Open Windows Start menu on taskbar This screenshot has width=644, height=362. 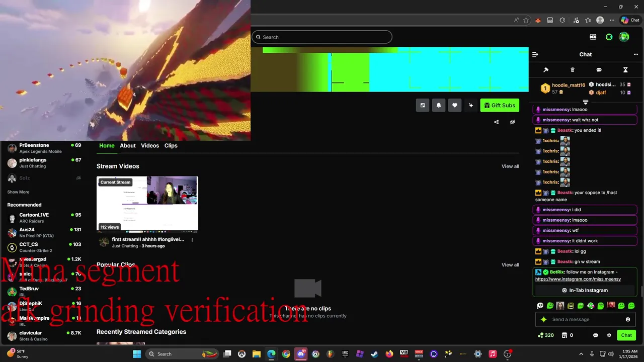(x=137, y=354)
